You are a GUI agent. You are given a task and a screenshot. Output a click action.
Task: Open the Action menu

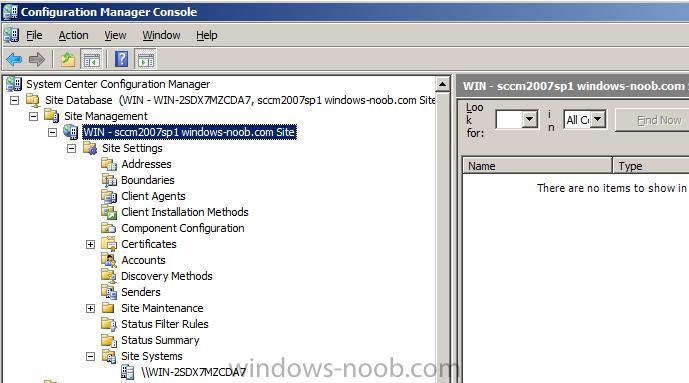(73, 35)
